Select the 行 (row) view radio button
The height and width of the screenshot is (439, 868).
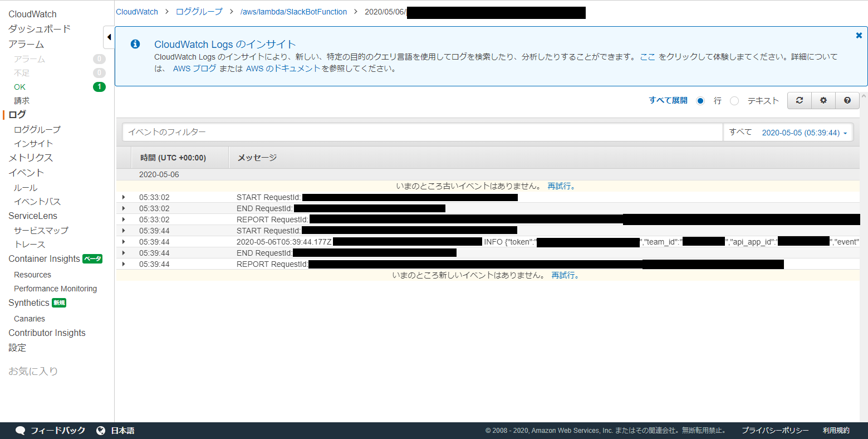pyautogui.click(x=700, y=101)
